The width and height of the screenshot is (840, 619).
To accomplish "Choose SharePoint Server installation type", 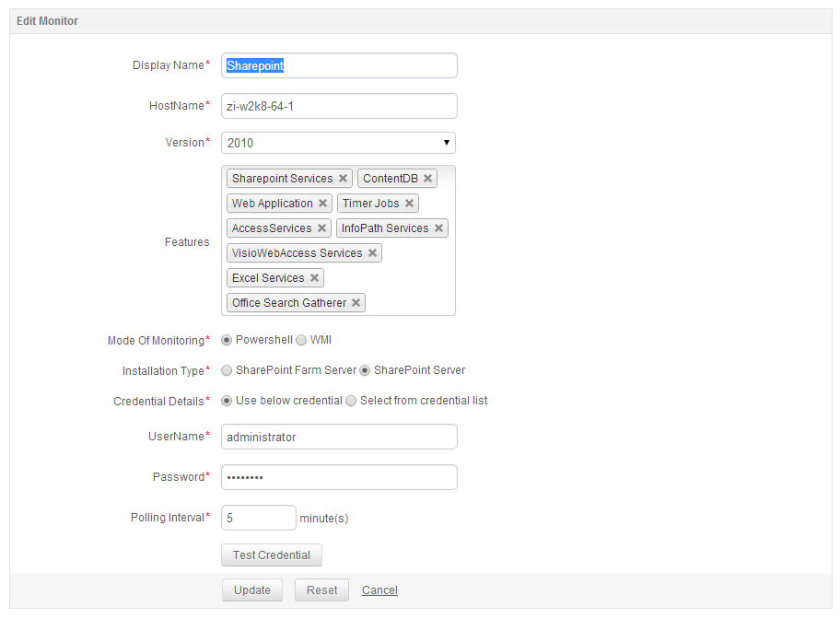I will click(365, 370).
